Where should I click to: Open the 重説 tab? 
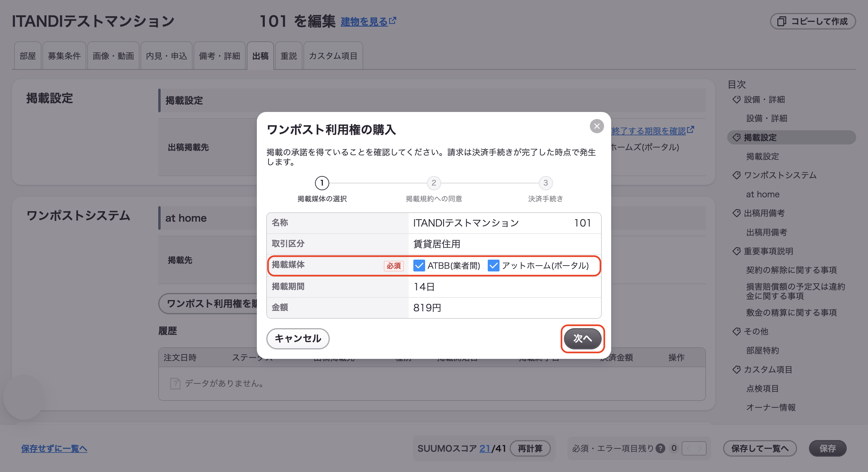tap(288, 56)
